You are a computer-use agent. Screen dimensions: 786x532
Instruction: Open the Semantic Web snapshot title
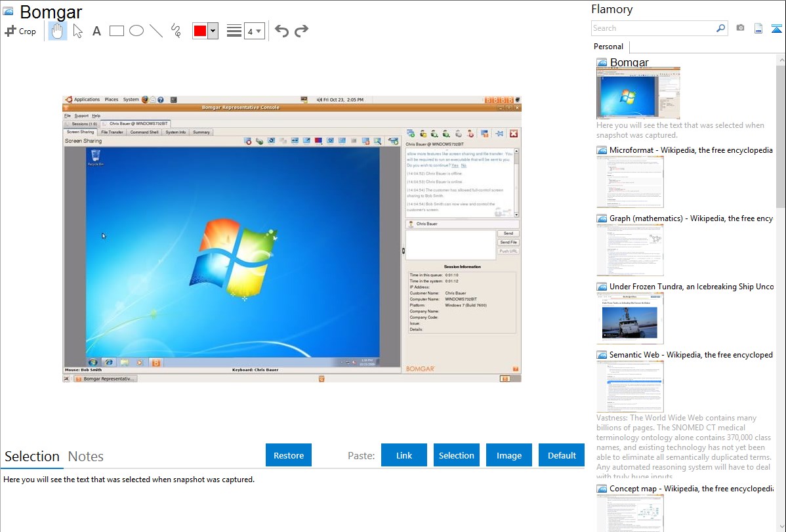pos(691,354)
